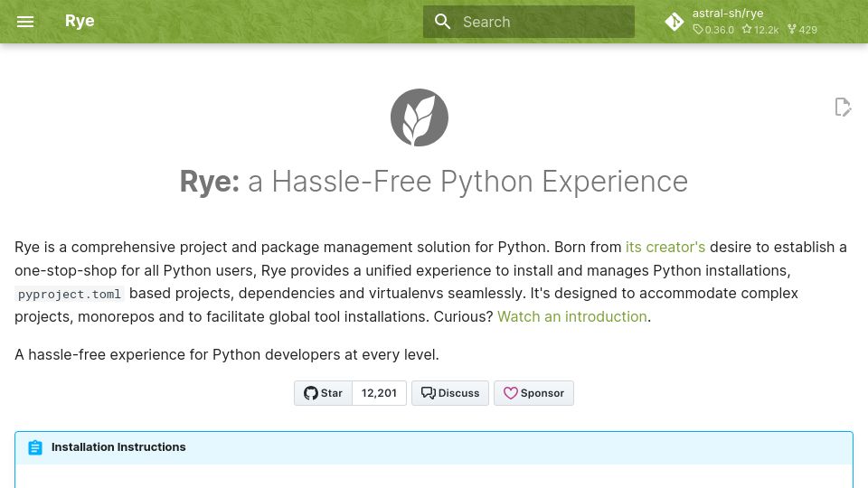Click the Installation Instructions heading

coord(118,447)
